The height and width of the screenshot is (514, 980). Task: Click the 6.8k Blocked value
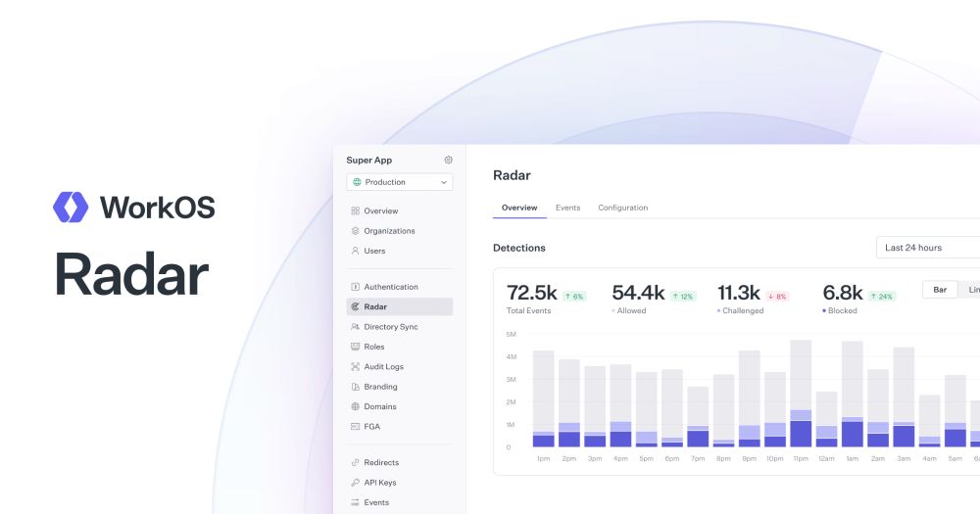click(x=843, y=293)
